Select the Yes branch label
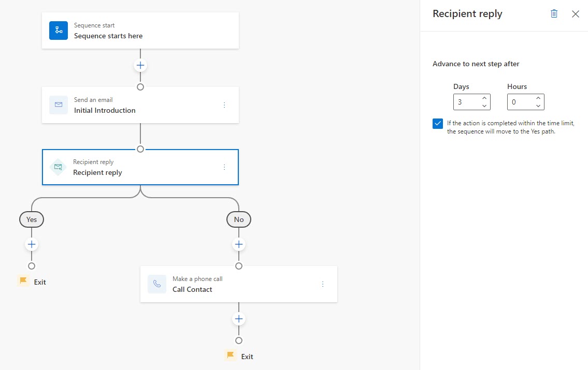588x370 pixels. coord(32,219)
